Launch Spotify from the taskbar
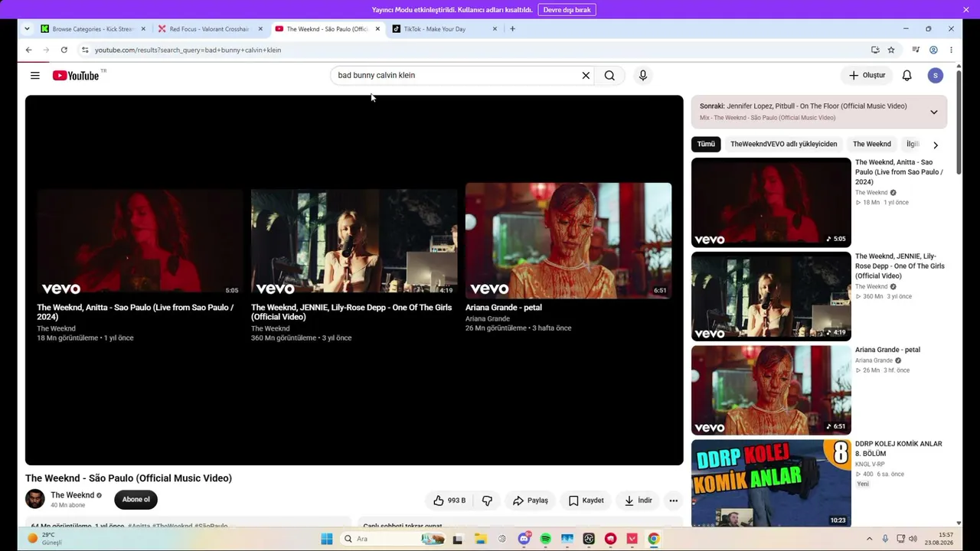The image size is (980, 551). tap(545, 539)
